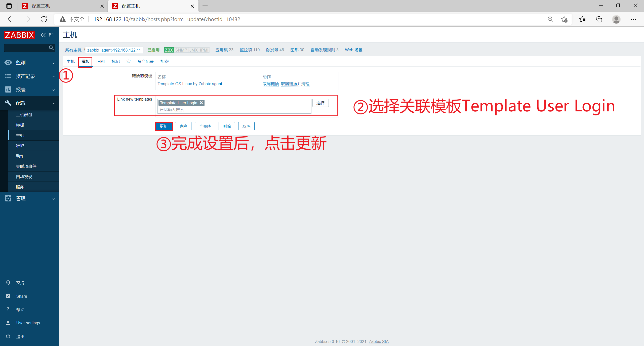Click the power icon for 退出
The height and width of the screenshot is (346, 644).
[8, 336]
